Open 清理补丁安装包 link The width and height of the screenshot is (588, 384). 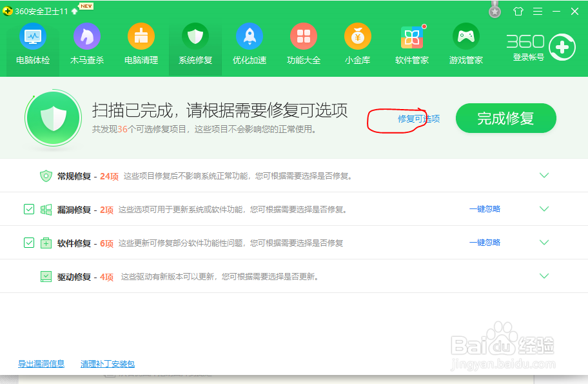pyautogui.click(x=108, y=364)
